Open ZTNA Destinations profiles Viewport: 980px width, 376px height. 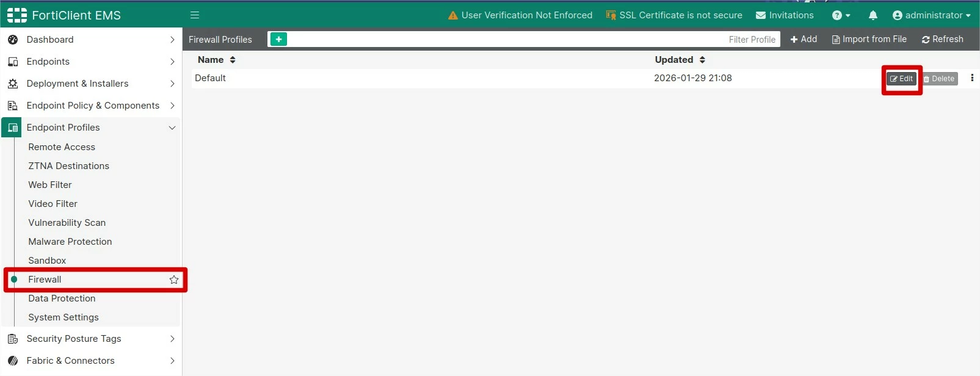pos(68,166)
